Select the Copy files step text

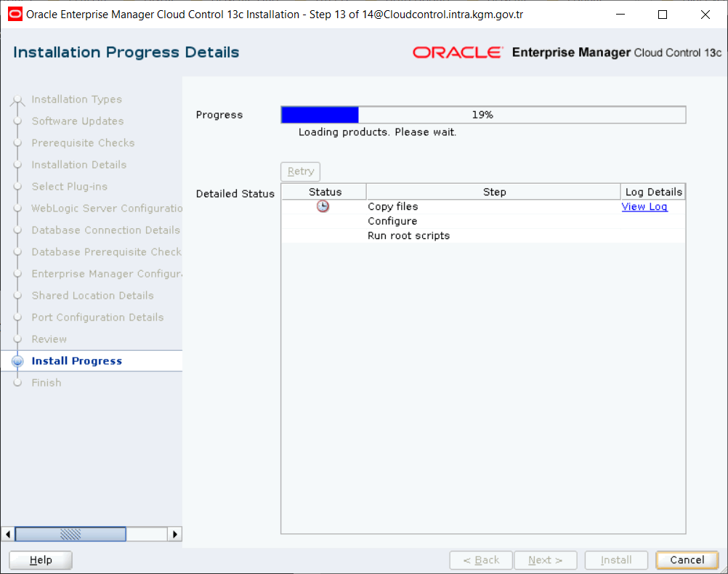pos(393,206)
